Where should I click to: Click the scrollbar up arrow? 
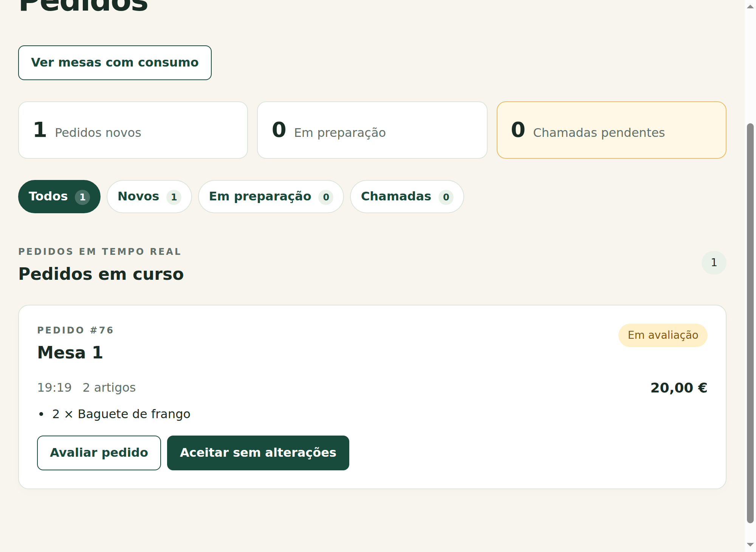[750, 7]
